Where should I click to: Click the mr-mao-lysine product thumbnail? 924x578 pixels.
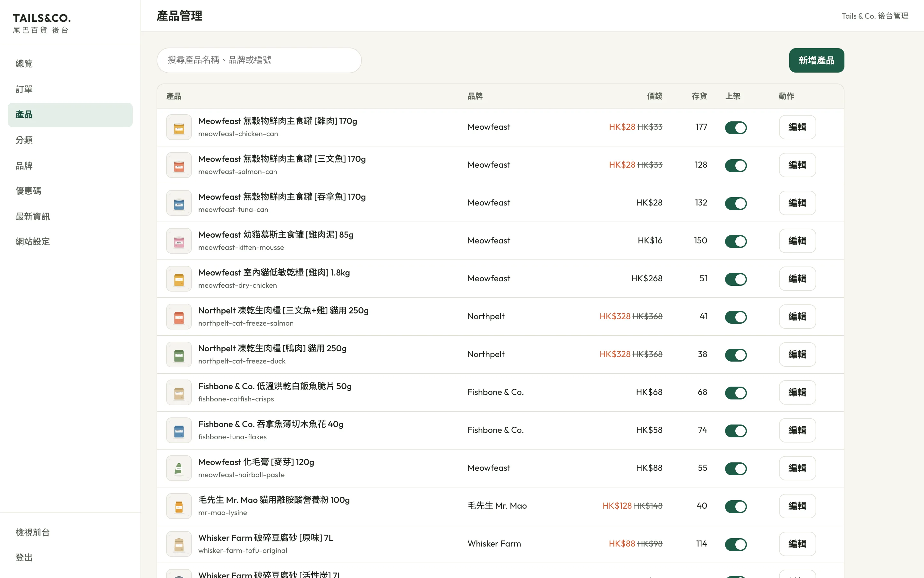point(179,506)
